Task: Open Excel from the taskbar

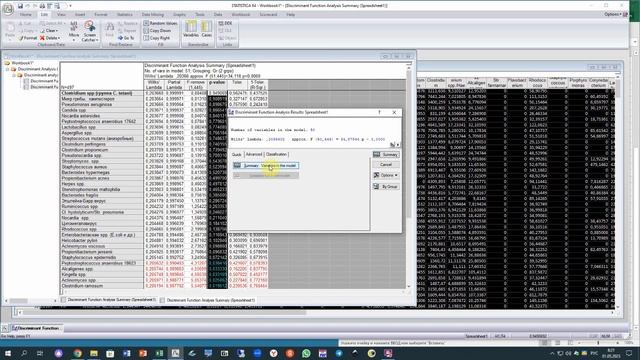Action: tap(159, 353)
